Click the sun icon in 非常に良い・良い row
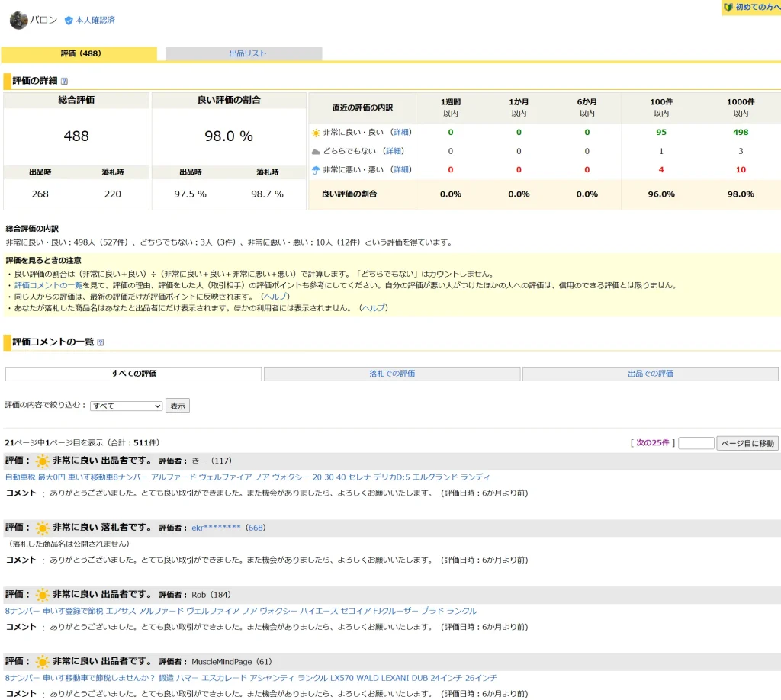 316,133
